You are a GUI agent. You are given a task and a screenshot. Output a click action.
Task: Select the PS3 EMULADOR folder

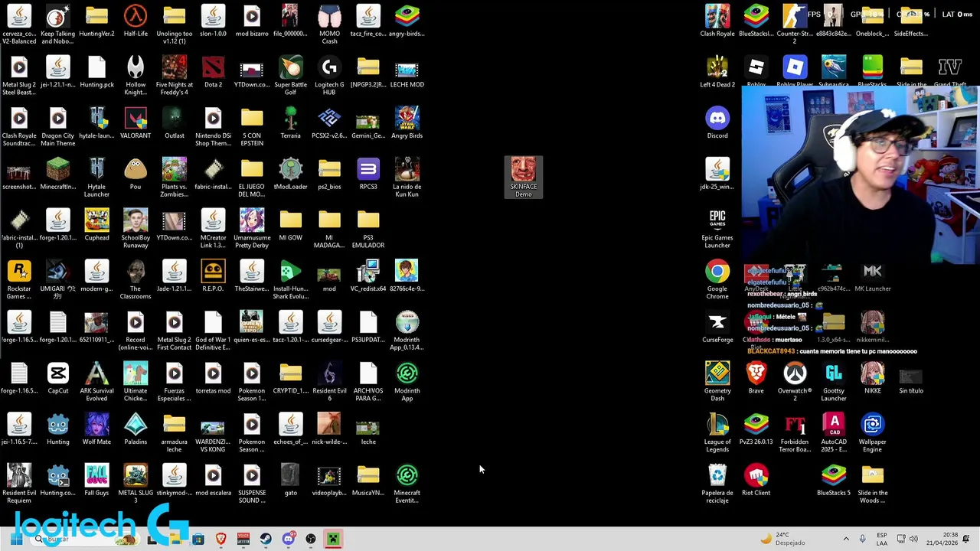(368, 230)
